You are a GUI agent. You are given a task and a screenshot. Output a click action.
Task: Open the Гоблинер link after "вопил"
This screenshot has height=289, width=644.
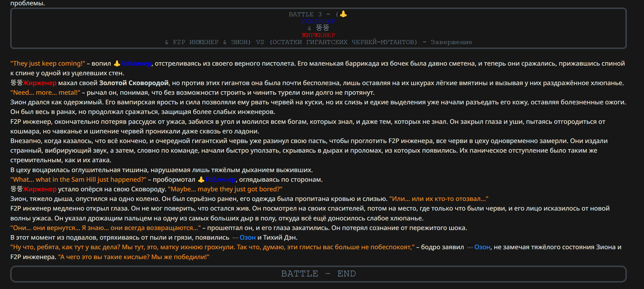click(x=136, y=64)
